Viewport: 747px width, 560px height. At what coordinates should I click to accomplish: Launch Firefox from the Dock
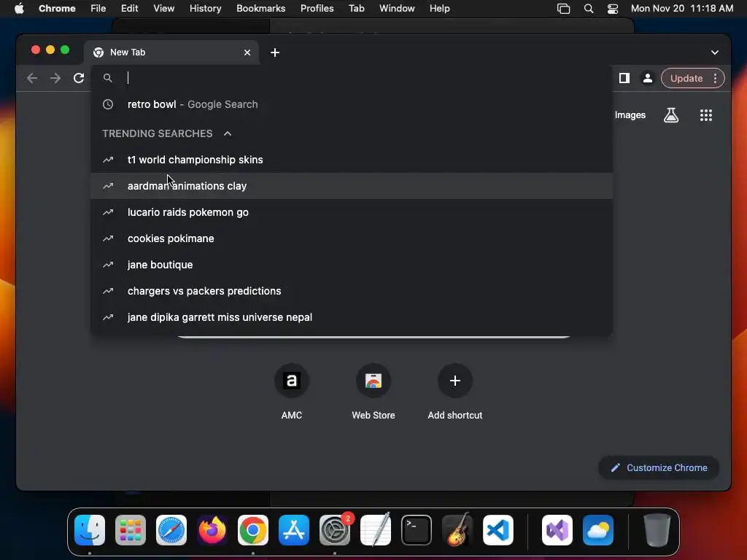pyautogui.click(x=212, y=530)
